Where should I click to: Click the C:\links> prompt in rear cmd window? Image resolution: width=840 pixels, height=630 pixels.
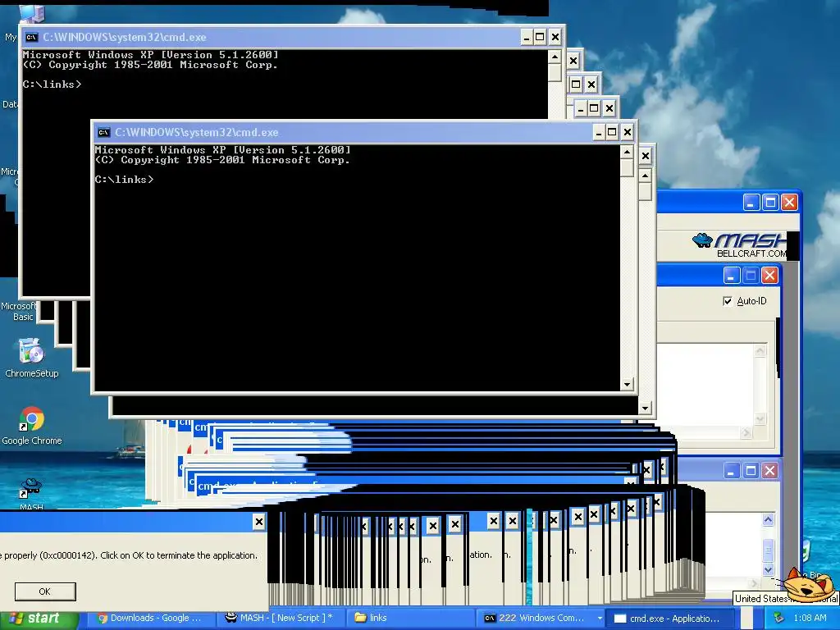(x=52, y=84)
